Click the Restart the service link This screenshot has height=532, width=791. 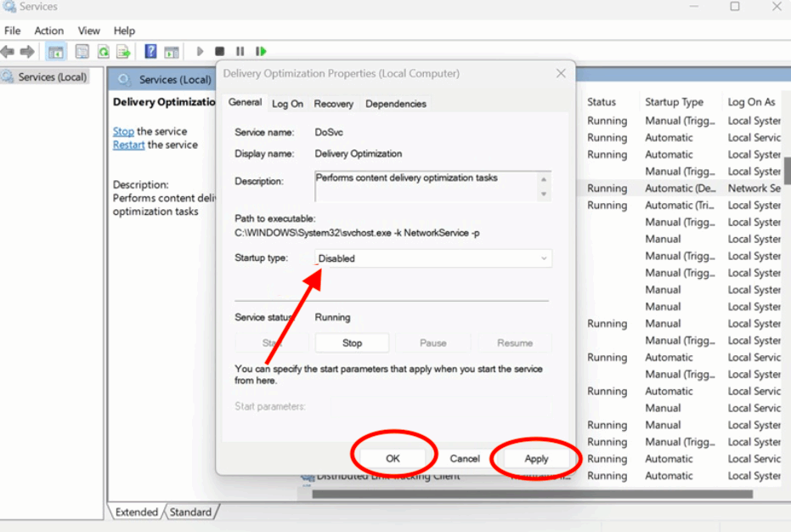pyautogui.click(x=128, y=145)
